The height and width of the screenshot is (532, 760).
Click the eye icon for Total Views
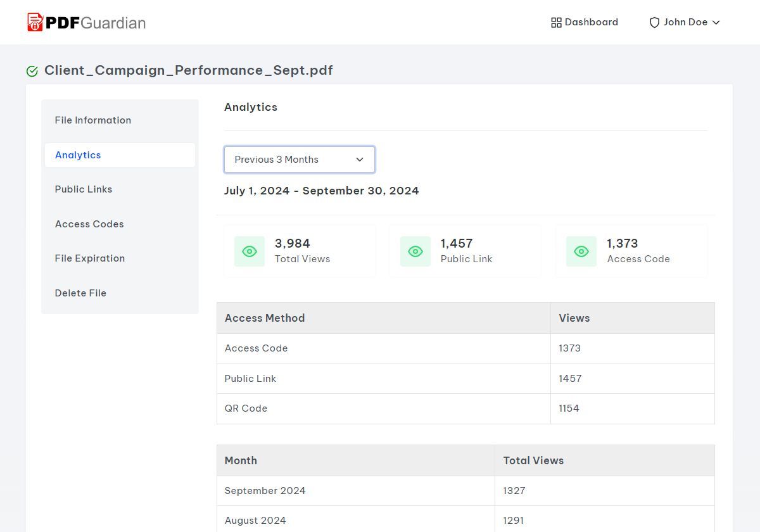250,251
